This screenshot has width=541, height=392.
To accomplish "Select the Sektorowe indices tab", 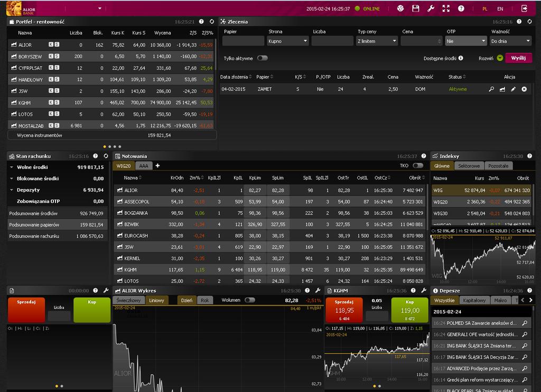I will click(x=469, y=166).
